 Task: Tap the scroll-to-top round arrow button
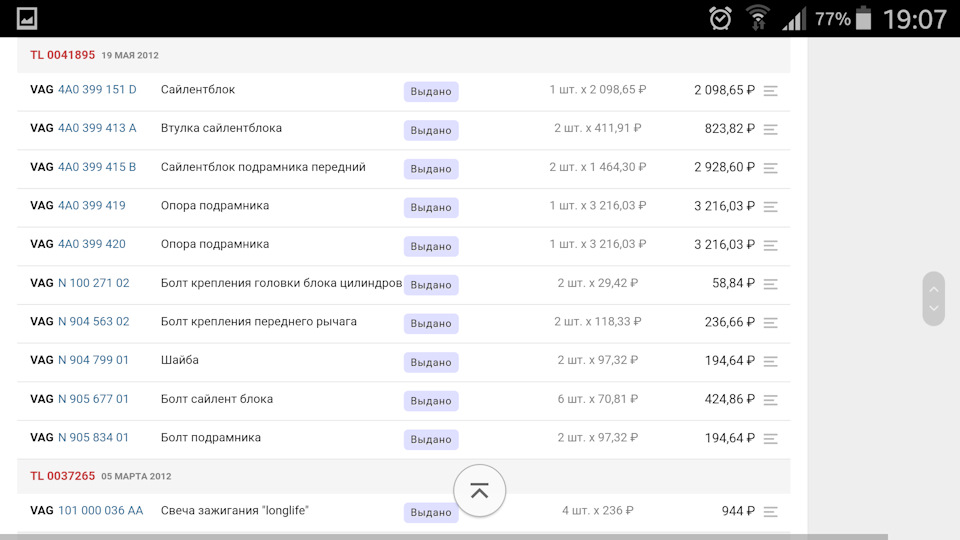click(x=480, y=490)
